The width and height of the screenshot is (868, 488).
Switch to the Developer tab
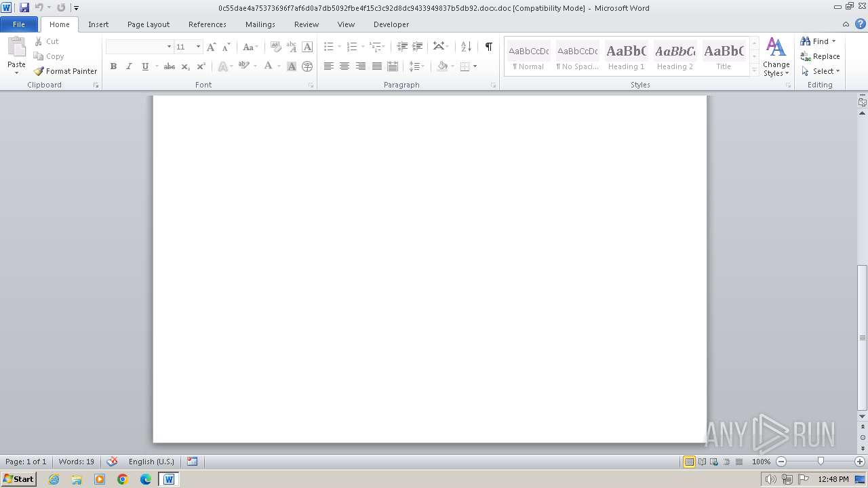pyautogui.click(x=391, y=24)
